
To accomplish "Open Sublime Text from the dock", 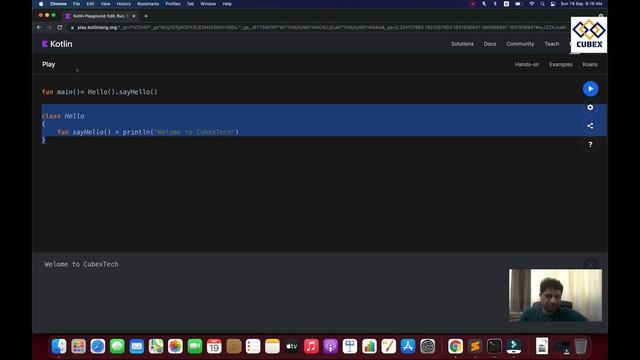I will point(475,346).
